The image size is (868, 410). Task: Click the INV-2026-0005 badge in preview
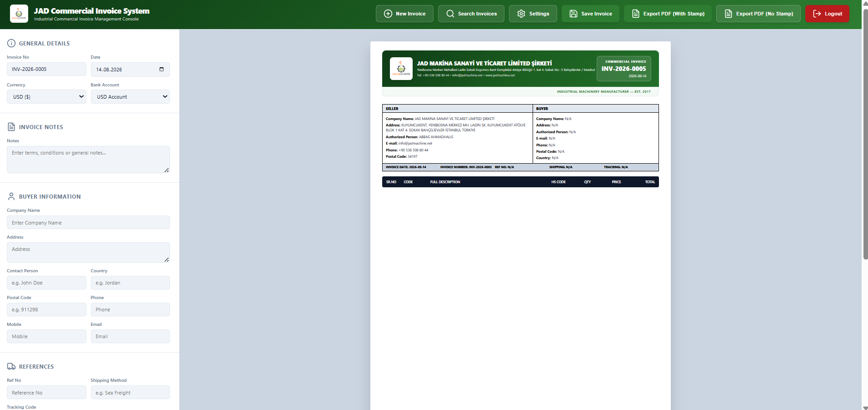click(624, 69)
